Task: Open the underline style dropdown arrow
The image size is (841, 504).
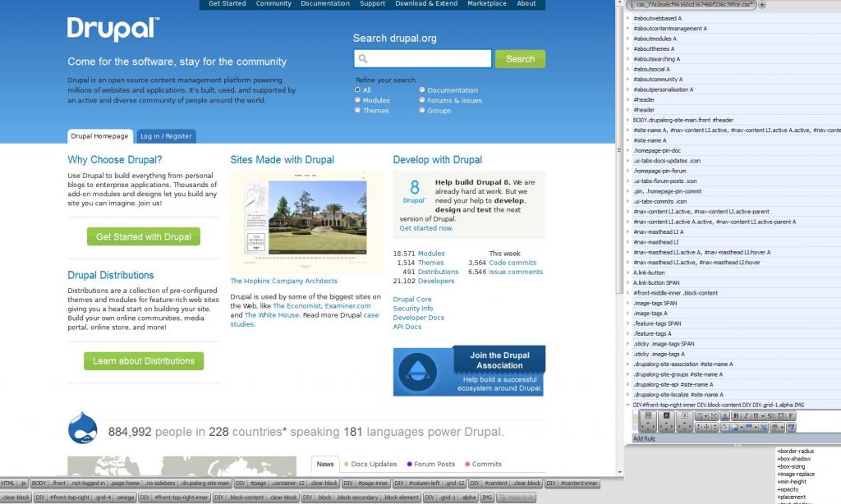Action: 763,416
